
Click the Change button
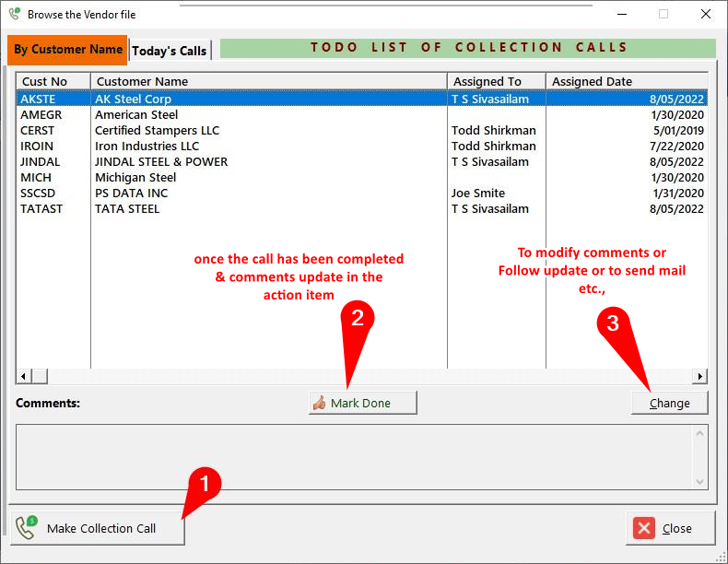coord(670,403)
